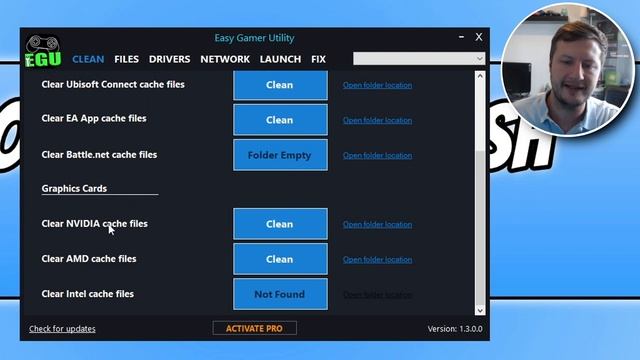This screenshot has width=640, height=360.
Task: Open folder location for Battle.net cache
Action: (377, 155)
